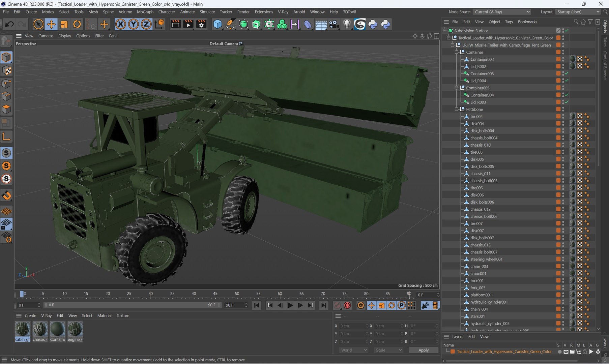
Task: Toggle sound playback icon in timeline
Action: [425, 305]
